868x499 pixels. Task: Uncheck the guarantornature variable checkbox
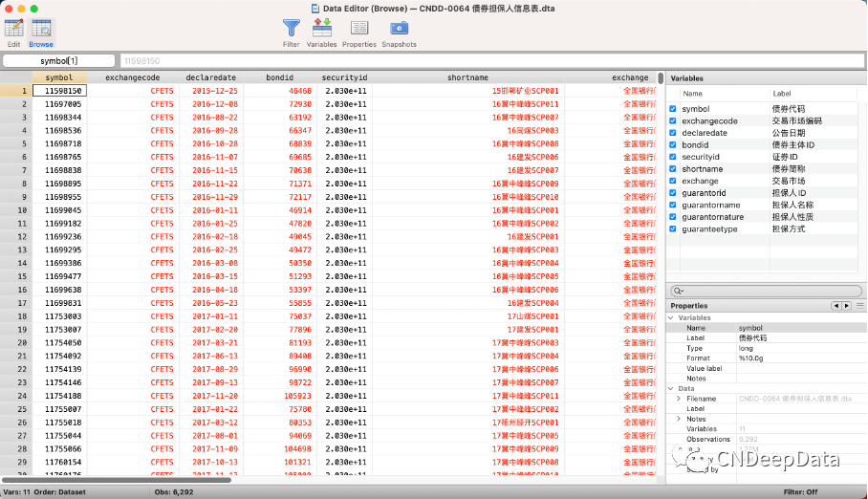[673, 217]
